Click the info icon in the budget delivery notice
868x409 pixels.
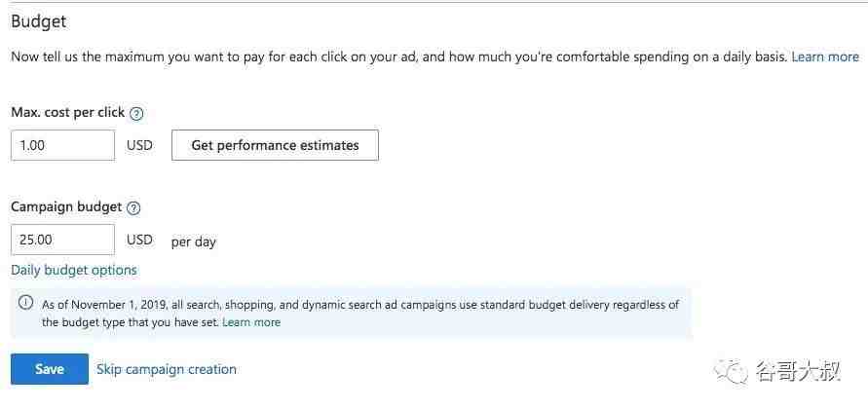pos(25,303)
